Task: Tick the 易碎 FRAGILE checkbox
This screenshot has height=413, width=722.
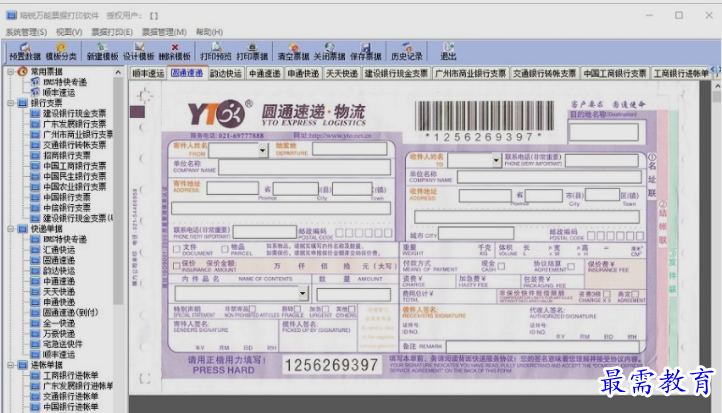Action: (297, 309)
